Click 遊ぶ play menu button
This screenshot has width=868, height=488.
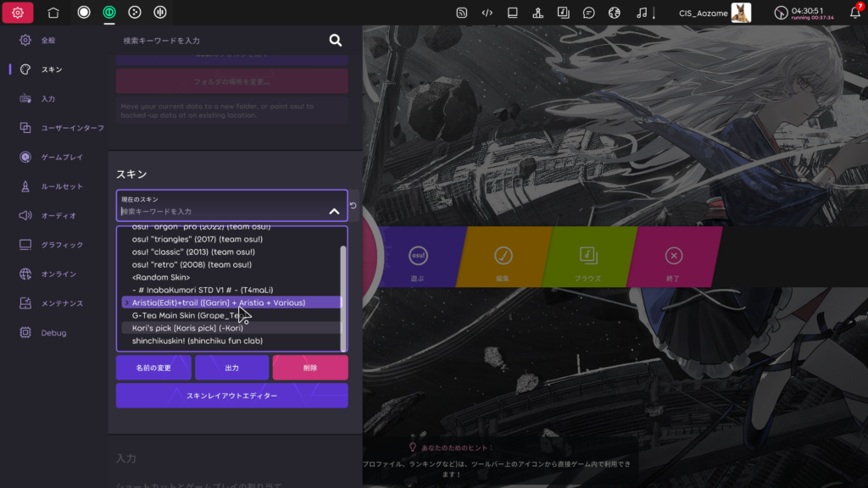coord(419,258)
